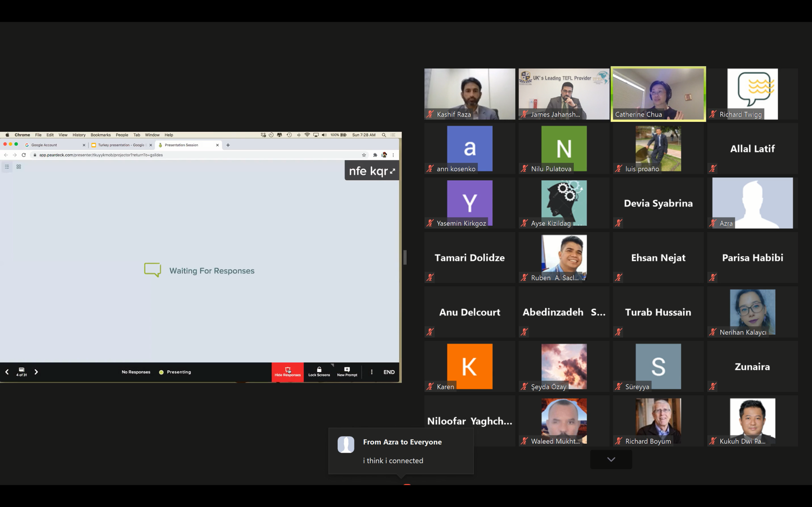
Task: Switch to Turkey presentation tab
Action: [121, 145]
